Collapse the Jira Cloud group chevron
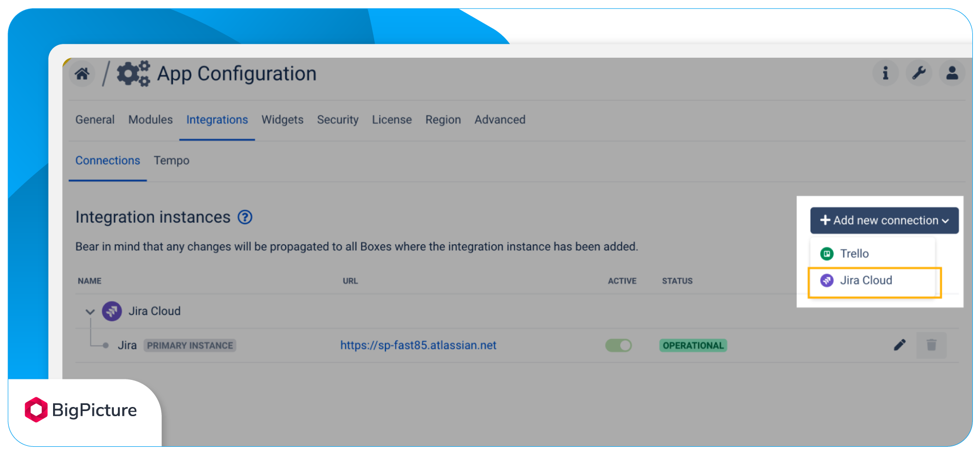This screenshot has height=456, width=980. point(90,311)
